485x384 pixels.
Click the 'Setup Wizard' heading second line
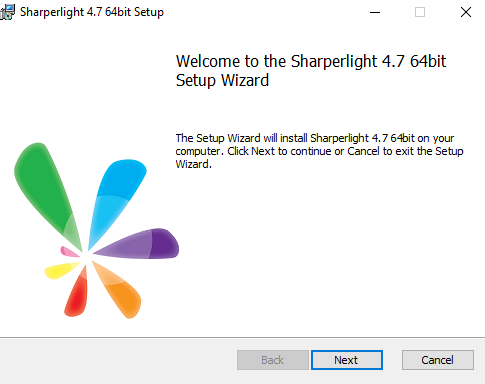point(222,81)
